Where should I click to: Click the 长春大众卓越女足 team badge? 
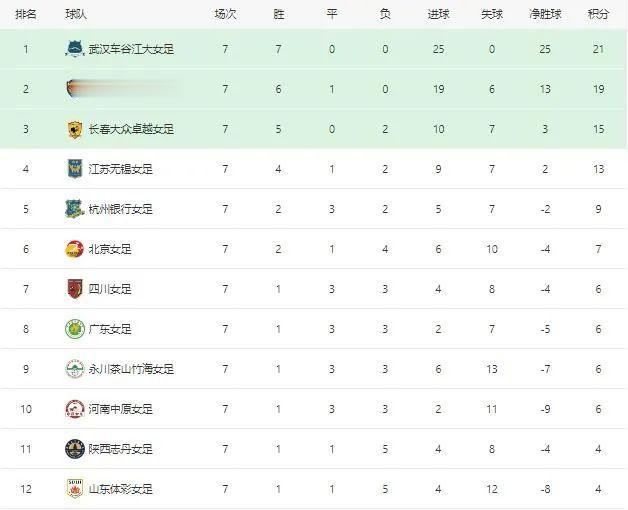click(x=75, y=129)
